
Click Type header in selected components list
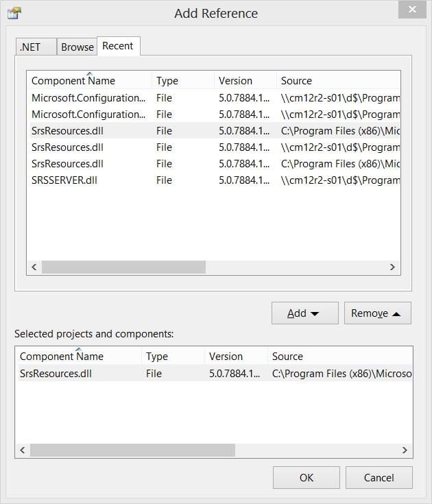[173, 357]
